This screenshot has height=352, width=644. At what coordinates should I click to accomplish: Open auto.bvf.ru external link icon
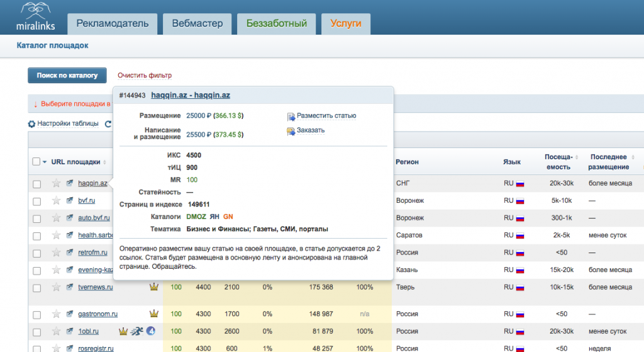tap(70, 217)
